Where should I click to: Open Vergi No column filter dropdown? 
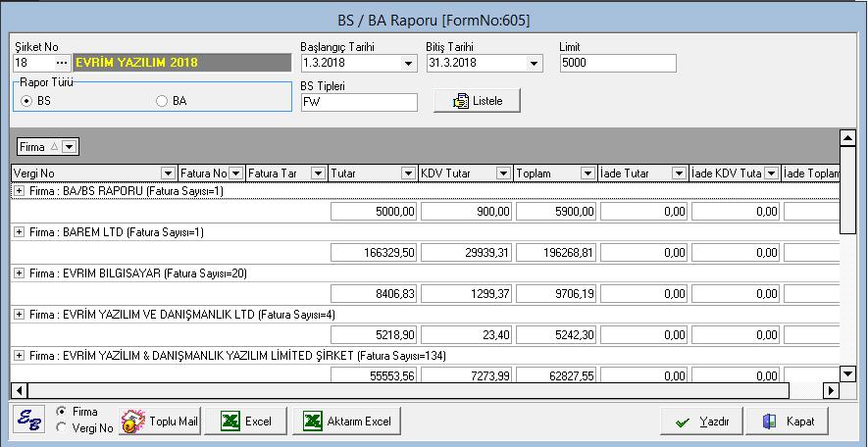click(169, 174)
